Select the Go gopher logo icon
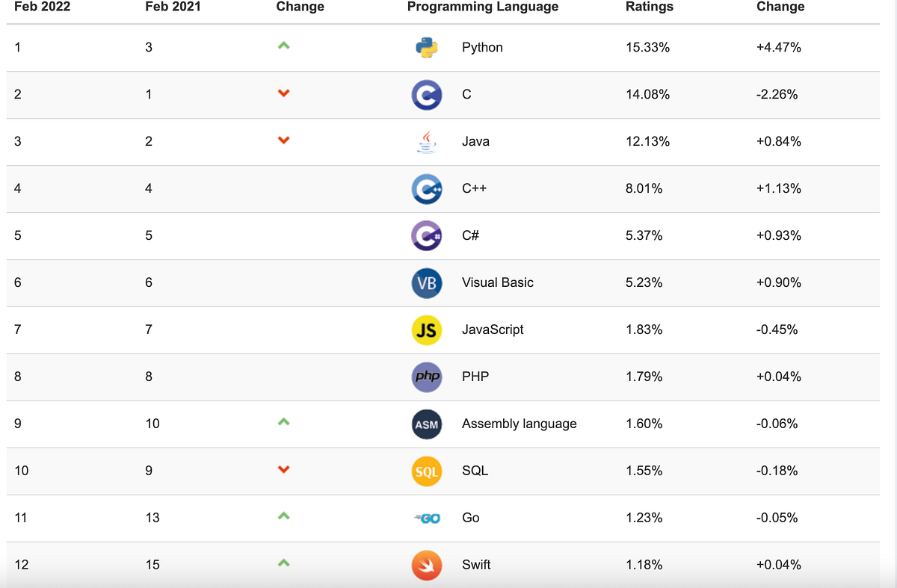The width and height of the screenshot is (897, 588). point(427,518)
